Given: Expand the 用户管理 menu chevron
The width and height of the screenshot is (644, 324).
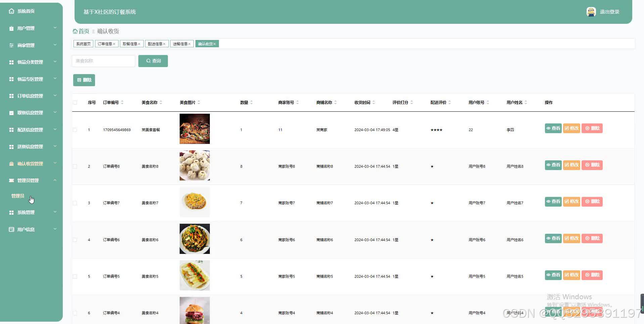Looking at the screenshot, I should 55,28.
